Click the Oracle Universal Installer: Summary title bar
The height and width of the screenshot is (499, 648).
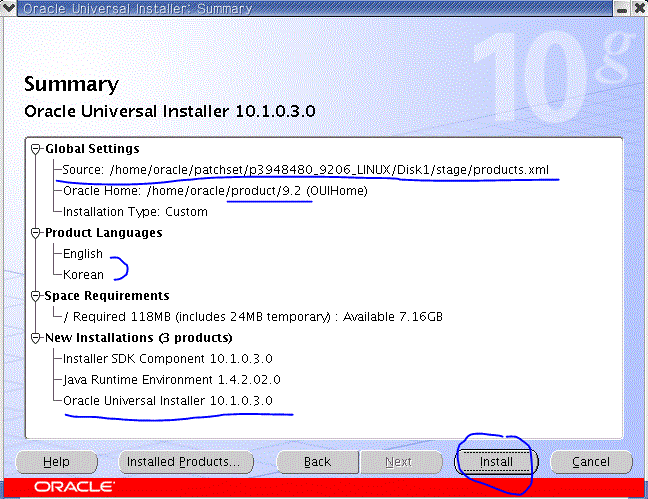[x=314, y=8]
